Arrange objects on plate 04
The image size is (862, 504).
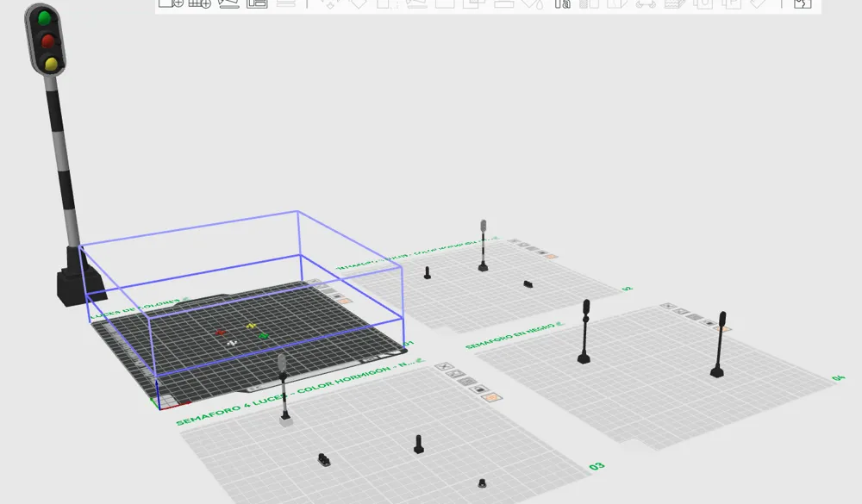[x=696, y=317]
